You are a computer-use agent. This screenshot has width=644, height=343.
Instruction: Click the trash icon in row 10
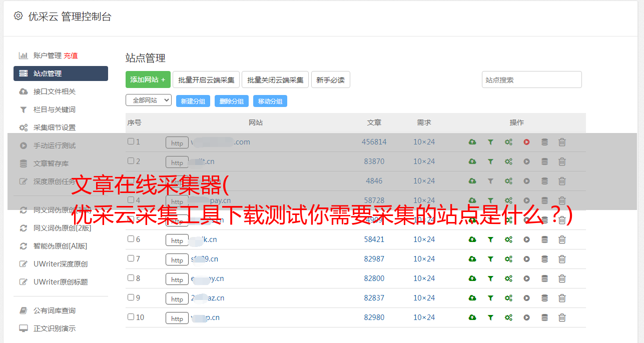pos(562,317)
